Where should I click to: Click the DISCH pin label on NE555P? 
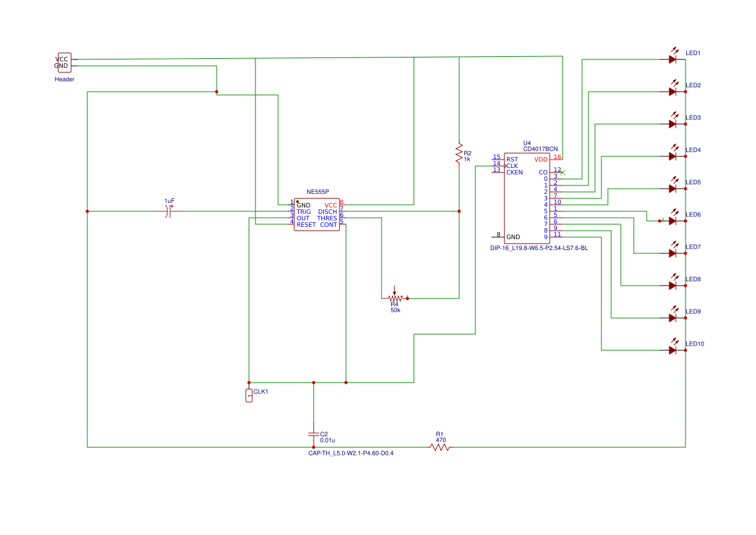327,212
